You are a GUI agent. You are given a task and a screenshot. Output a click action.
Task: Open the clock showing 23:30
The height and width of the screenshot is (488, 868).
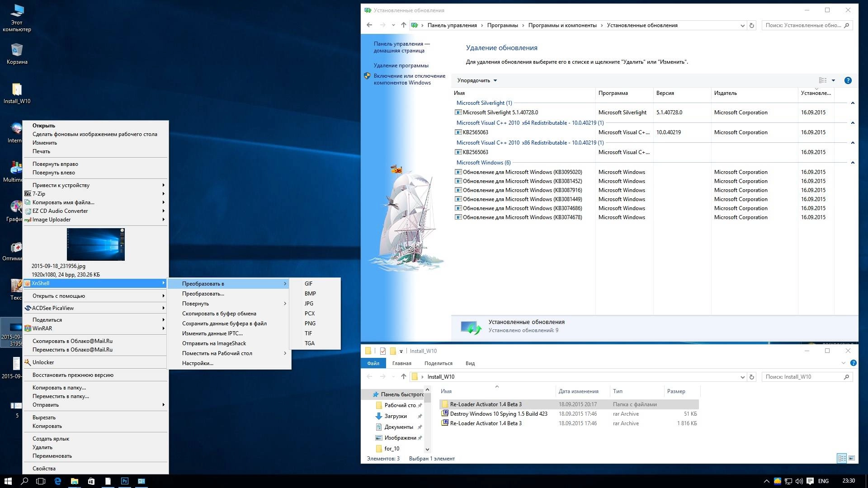coord(849,481)
